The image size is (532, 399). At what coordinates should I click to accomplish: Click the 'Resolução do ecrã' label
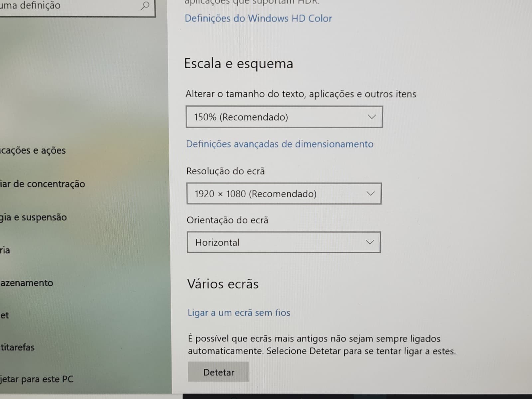pos(225,171)
